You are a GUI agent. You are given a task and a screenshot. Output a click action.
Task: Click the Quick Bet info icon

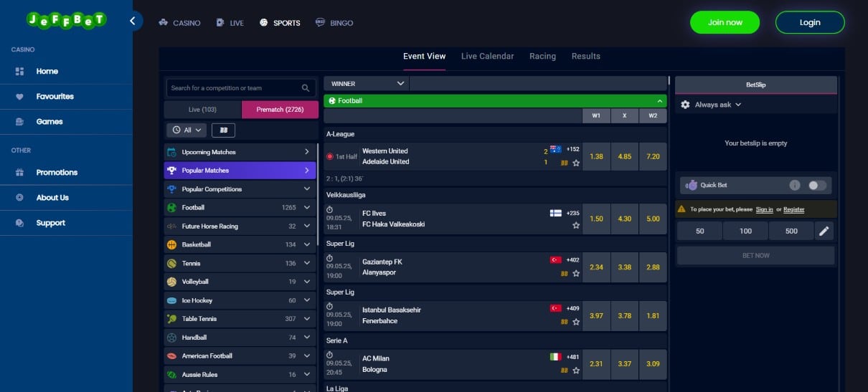pyautogui.click(x=795, y=185)
